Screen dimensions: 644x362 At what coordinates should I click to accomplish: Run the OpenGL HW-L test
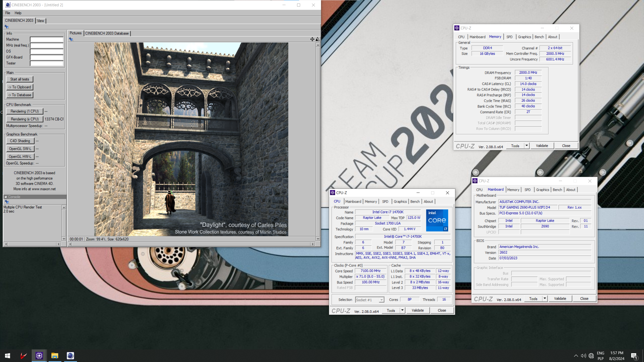tap(20, 156)
